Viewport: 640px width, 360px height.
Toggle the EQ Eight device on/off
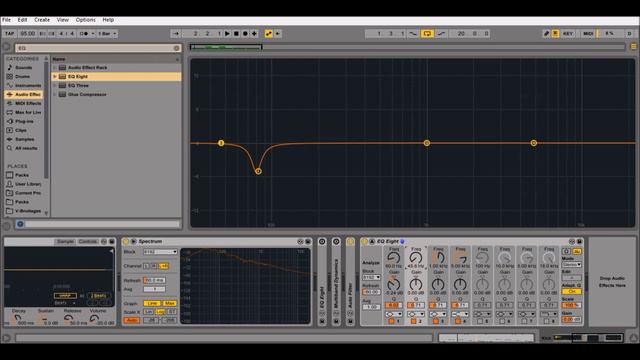click(364, 241)
